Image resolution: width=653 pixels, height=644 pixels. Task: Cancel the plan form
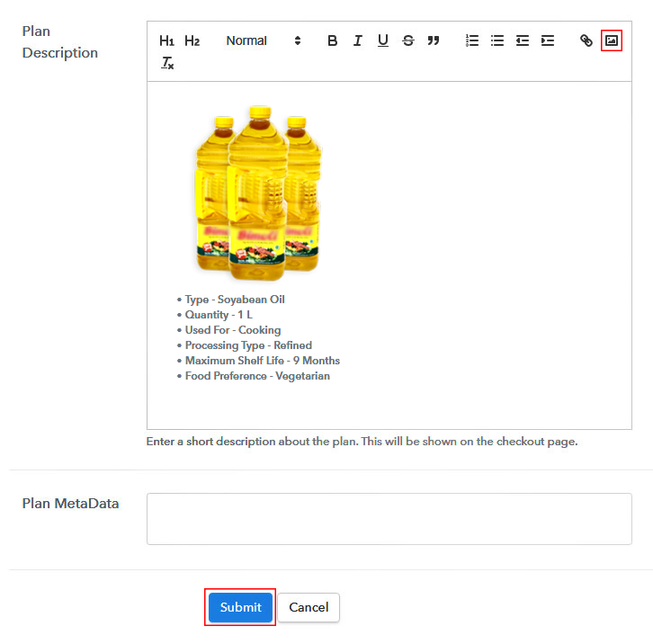(309, 607)
